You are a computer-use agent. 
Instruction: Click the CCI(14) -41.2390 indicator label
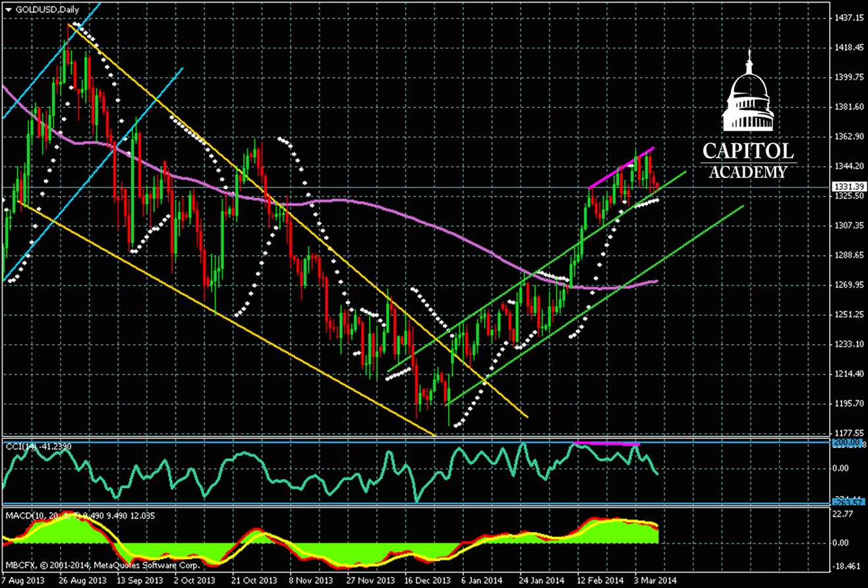[x=38, y=446]
